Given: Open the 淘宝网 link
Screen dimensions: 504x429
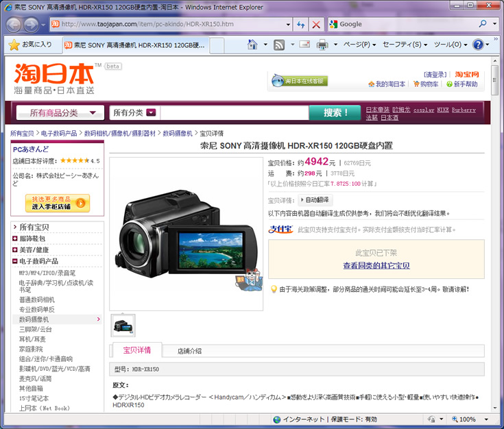Looking at the screenshot, I should click(x=467, y=75).
